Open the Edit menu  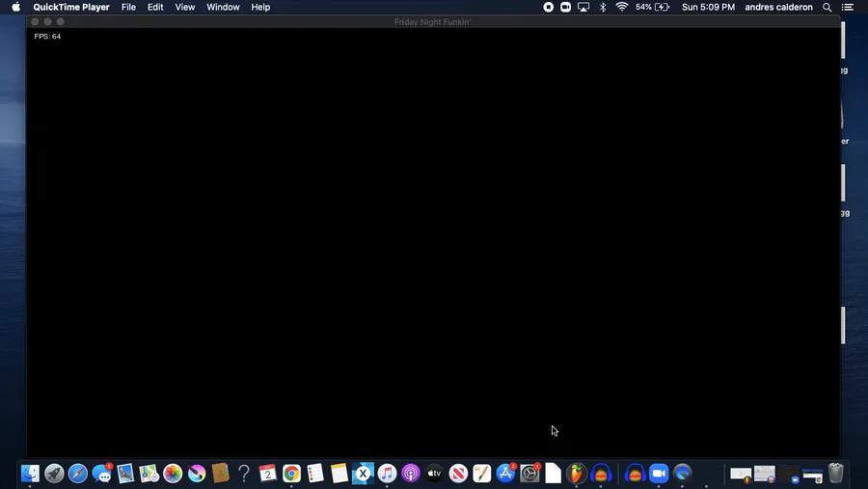(x=155, y=7)
